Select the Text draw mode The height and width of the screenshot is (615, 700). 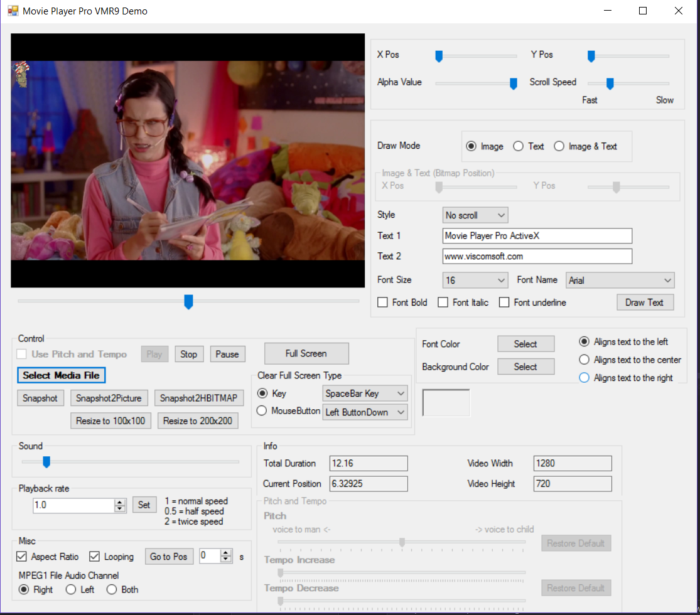(519, 146)
